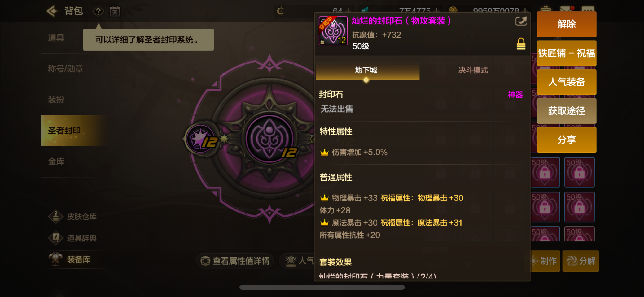
Task: Select the left star seal slot
Action: [201, 139]
